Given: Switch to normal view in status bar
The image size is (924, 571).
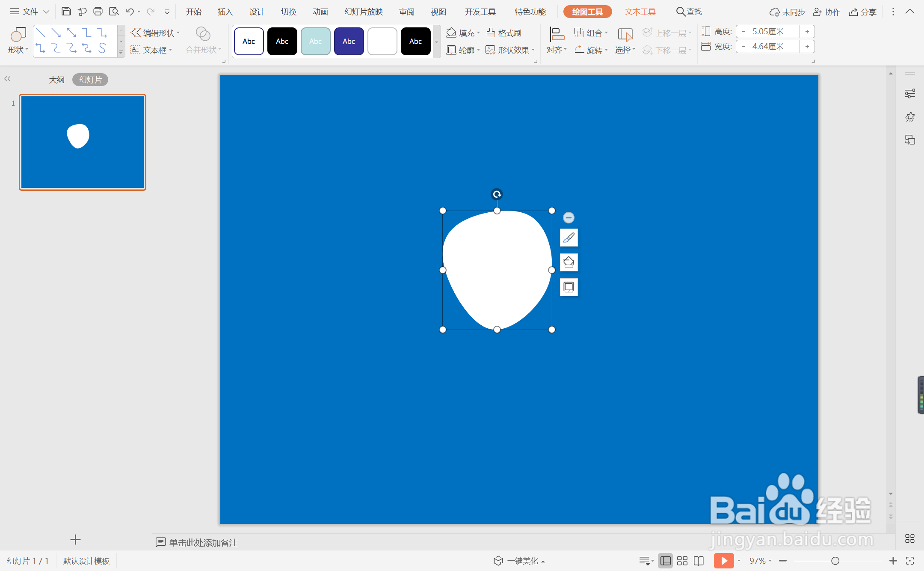Looking at the screenshot, I should [x=666, y=561].
